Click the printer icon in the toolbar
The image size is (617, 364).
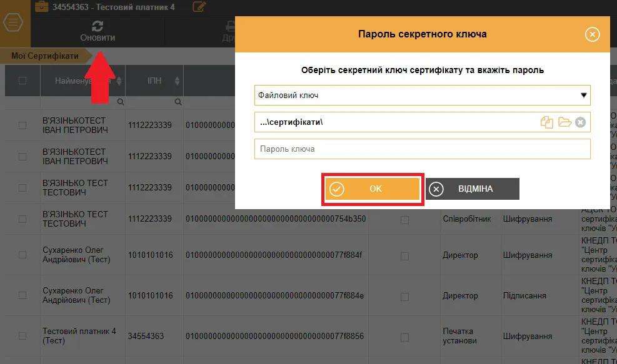(x=231, y=26)
